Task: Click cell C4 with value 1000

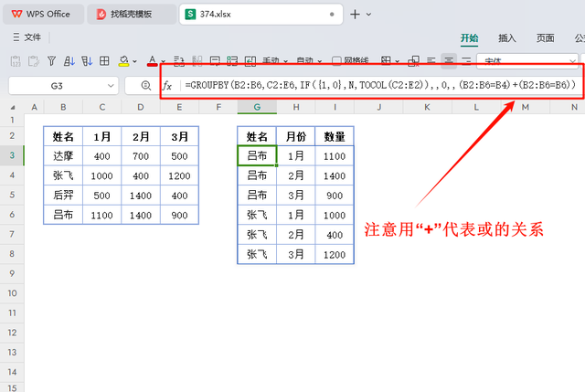Action: 101,175
